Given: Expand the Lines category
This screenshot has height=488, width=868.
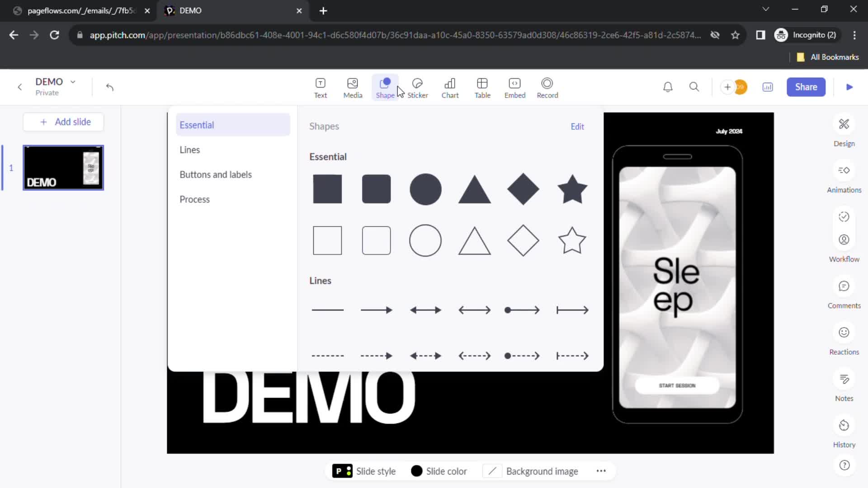Looking at the screenshot, I should [190, 150].
